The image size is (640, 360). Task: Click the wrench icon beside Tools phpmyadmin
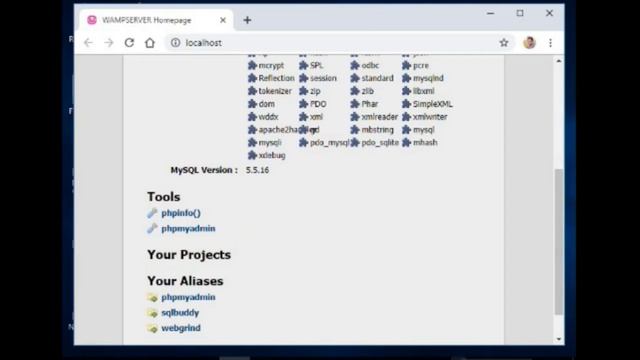pos(152,229)
